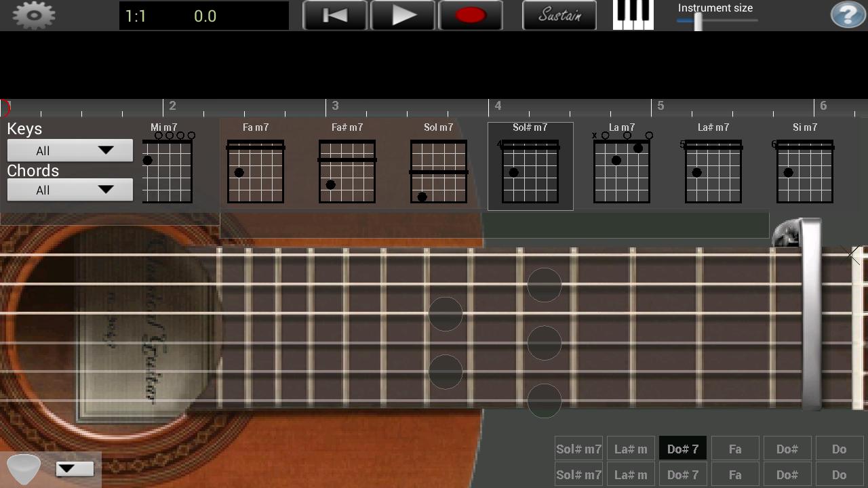Expand the Keys dropdown set to All
This screenshot has height=488, width=868.
click(70, 150)
